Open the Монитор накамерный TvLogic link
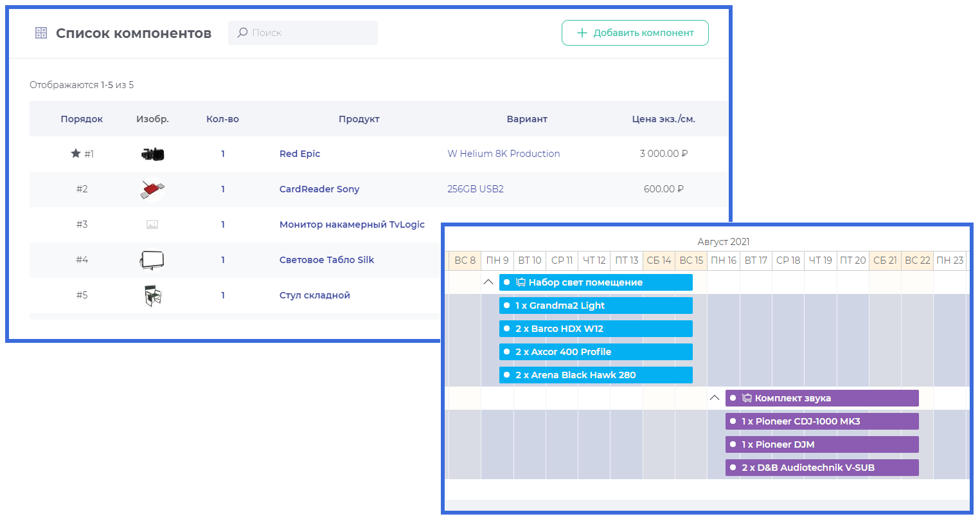The height and width of the screenshot is (521, 980). [352, 224]
